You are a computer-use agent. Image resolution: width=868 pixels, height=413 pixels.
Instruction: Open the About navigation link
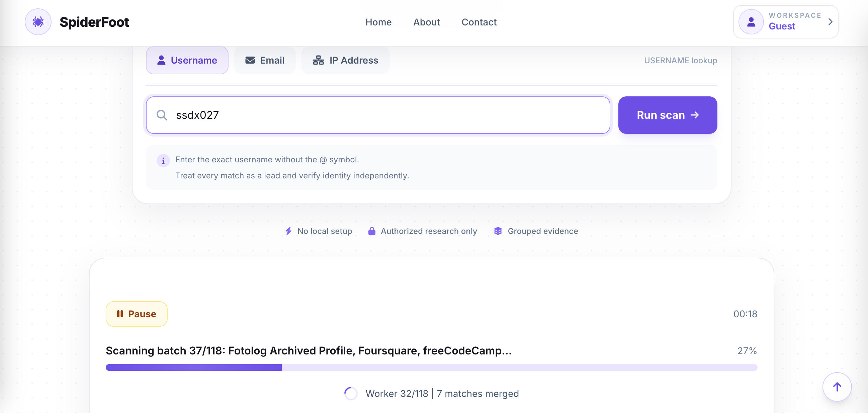pos(426,22)
